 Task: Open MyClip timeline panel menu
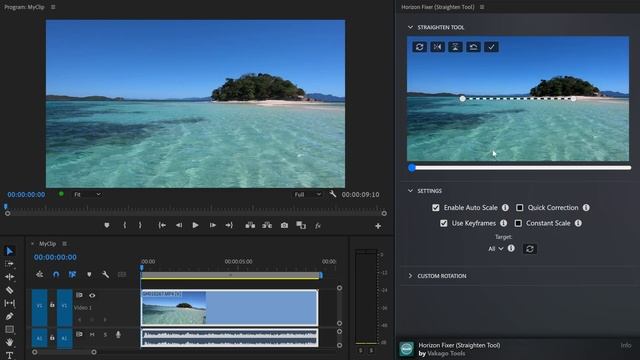pyautogui.click(x=64, y=244)
